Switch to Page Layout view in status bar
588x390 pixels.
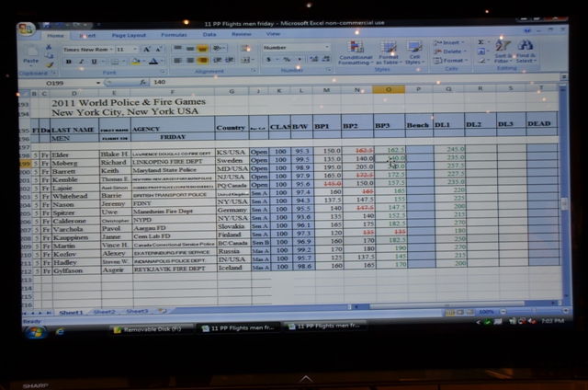point(460,313)
